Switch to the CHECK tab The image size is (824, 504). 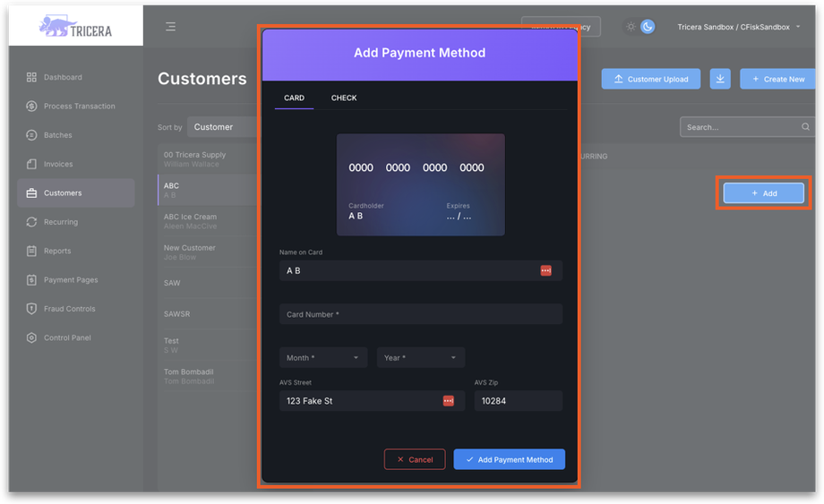coord(344,98)
